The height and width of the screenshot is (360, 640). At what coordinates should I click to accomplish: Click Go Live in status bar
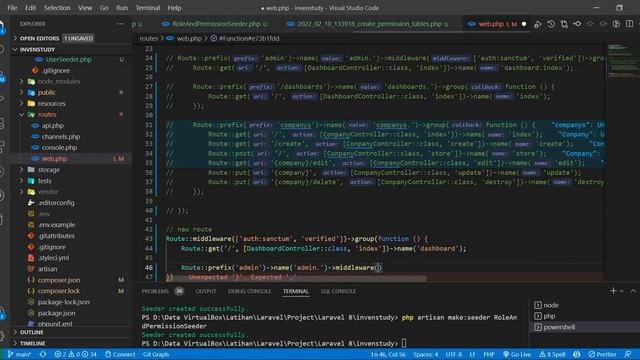pos(517,354)
